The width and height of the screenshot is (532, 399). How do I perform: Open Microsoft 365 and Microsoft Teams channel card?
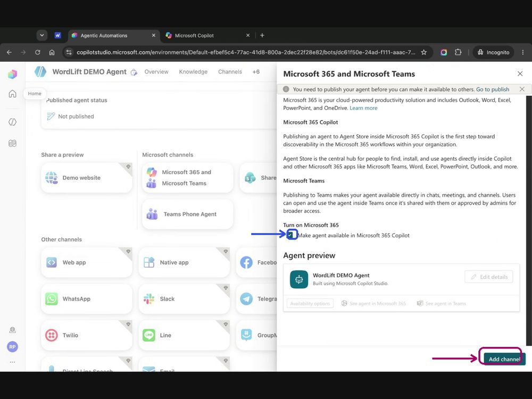188,178
